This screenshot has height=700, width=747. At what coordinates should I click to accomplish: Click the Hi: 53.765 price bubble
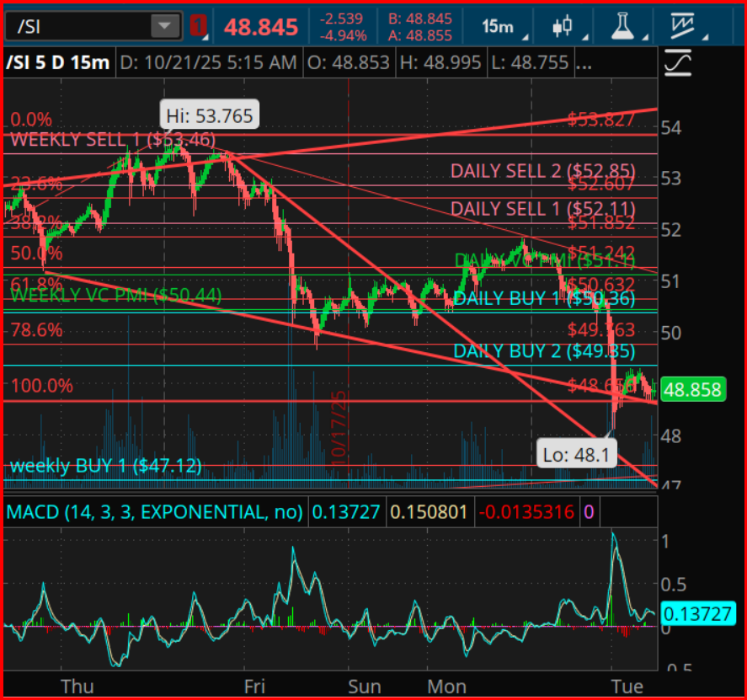209,116
